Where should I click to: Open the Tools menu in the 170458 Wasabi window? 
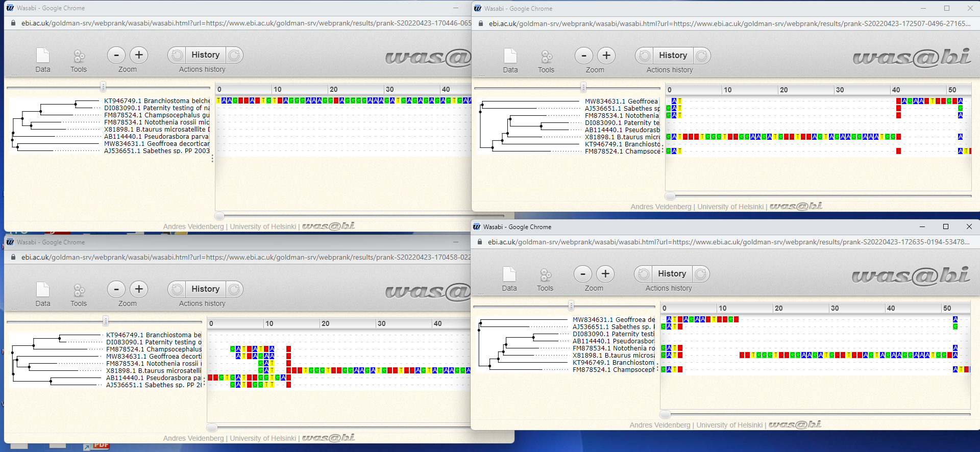coord(79,294)
